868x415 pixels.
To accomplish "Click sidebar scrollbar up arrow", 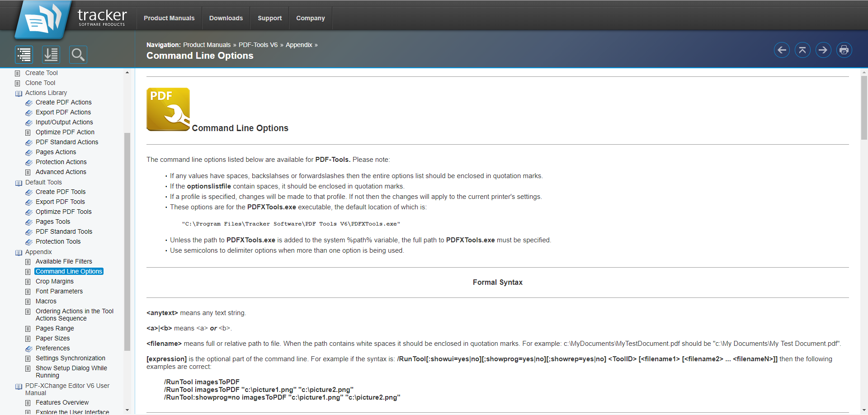I will coord(127,72).
